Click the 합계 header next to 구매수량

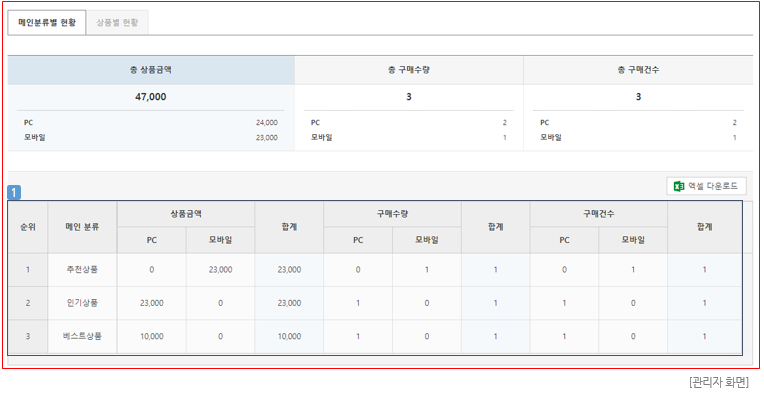496,227
